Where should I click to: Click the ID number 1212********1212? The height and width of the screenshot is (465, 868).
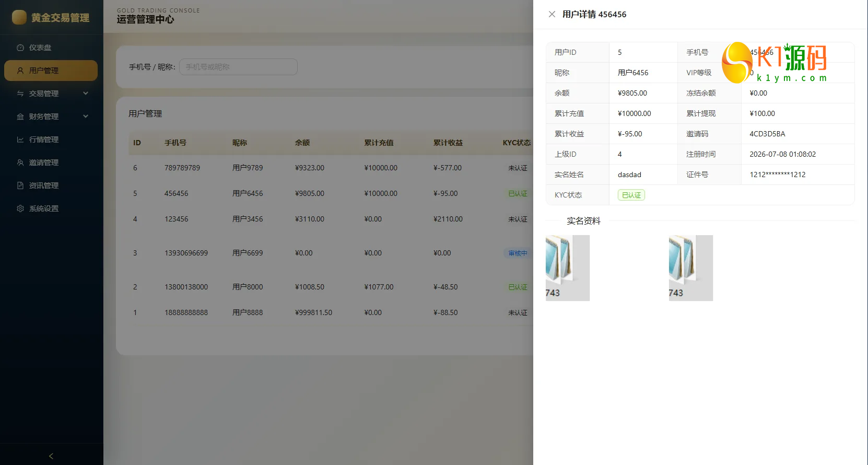(778, 175)
